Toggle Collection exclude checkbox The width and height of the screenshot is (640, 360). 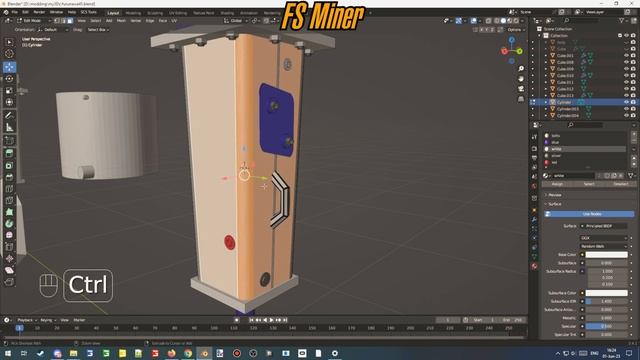pyautogui.click(x=620, y=36)
